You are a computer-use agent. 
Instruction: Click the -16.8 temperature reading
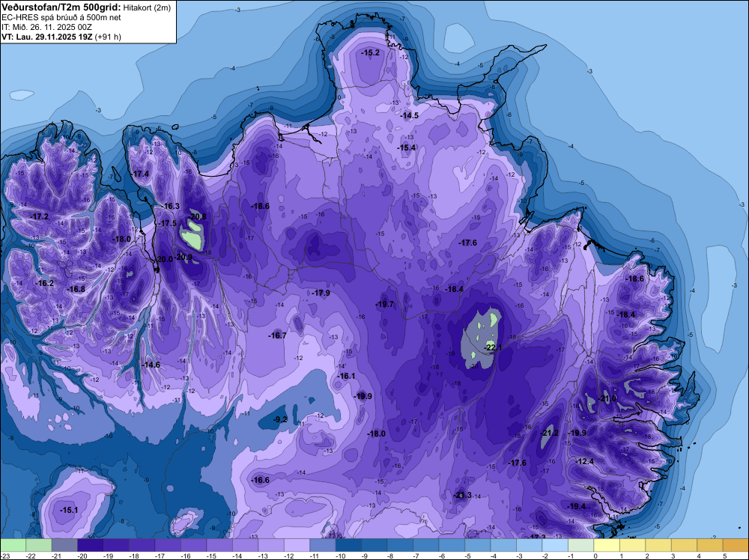pos(76,289)
